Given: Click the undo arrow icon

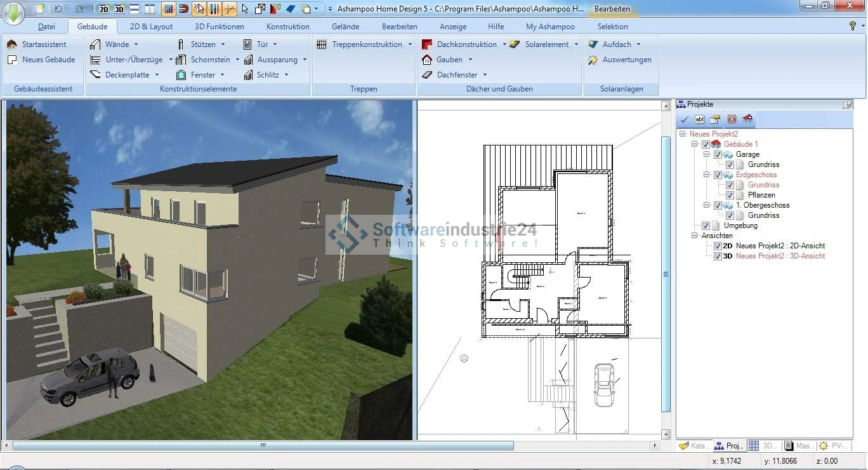Looking at the screenshot, I should click(58, 9).
